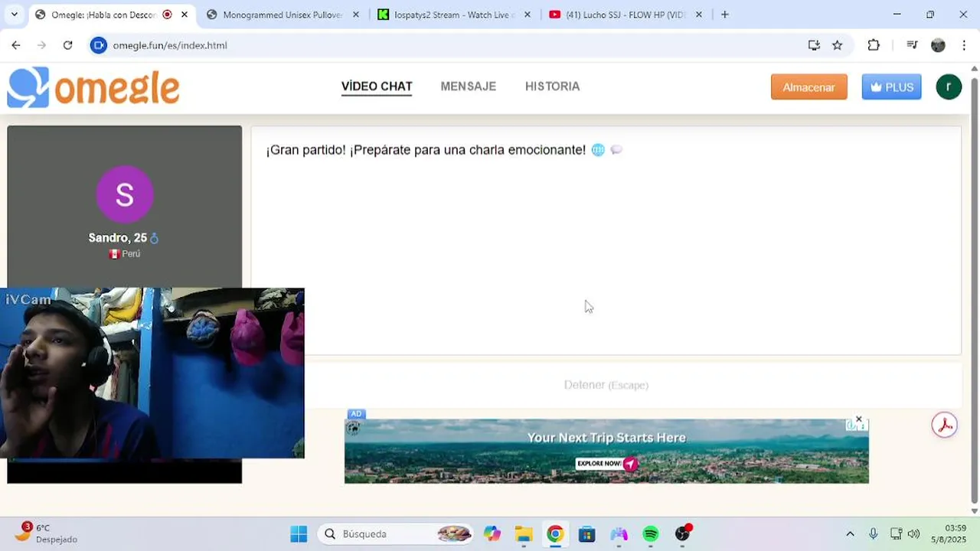Open the volume tray icon

(913, 534)
